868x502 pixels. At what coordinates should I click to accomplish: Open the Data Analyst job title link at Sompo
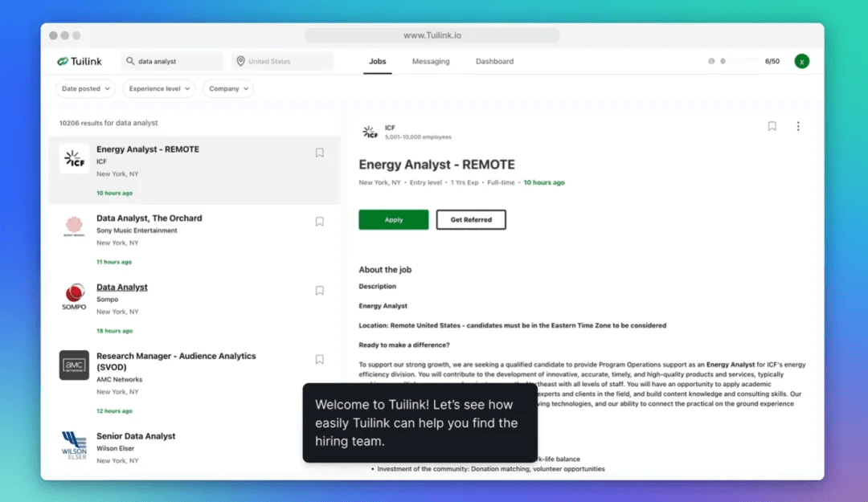122,288
